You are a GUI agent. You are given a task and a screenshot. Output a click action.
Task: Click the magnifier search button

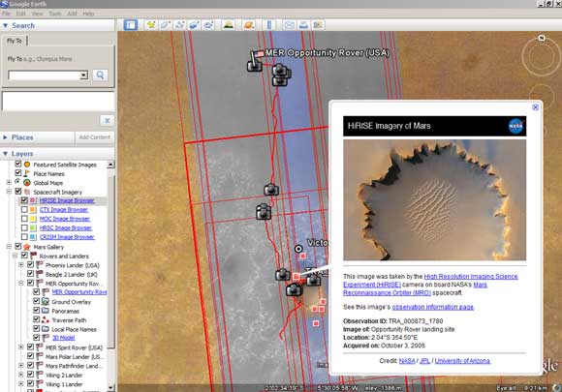(100, 75)
